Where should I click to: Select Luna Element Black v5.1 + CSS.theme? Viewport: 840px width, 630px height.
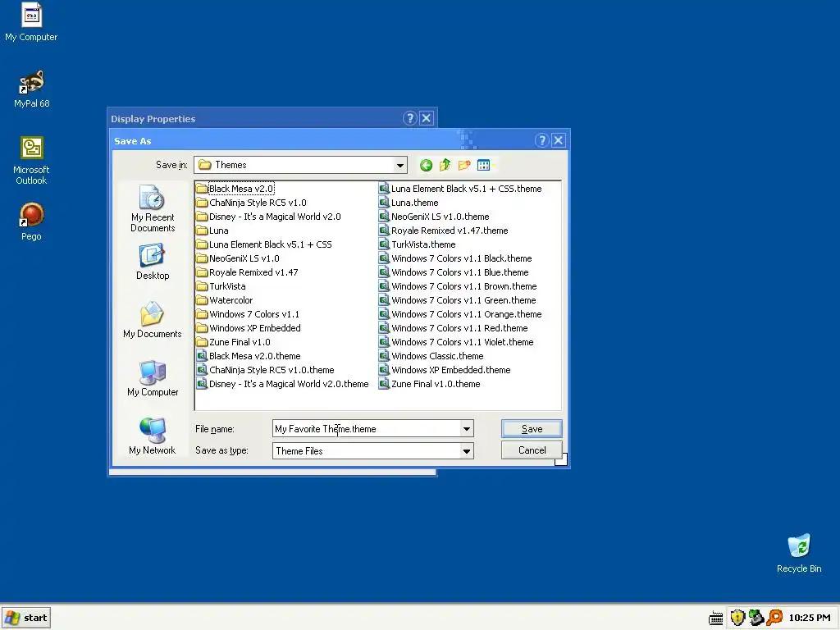pyautogui.click(x=460, y=189)
